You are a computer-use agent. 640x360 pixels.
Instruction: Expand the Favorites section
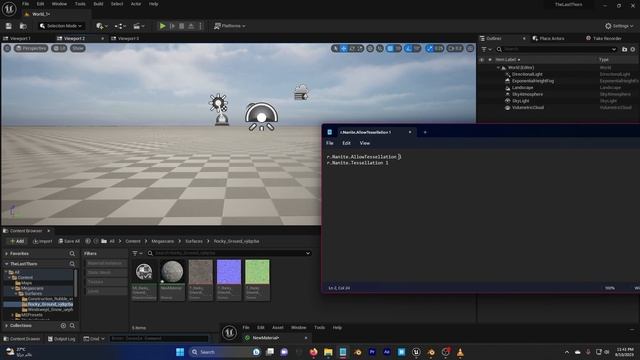click(x=7, y=253)
